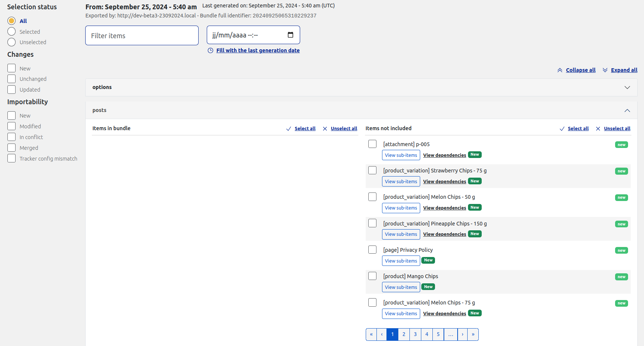Click X icon beside Unselect all in Items not included

(598, 129)
